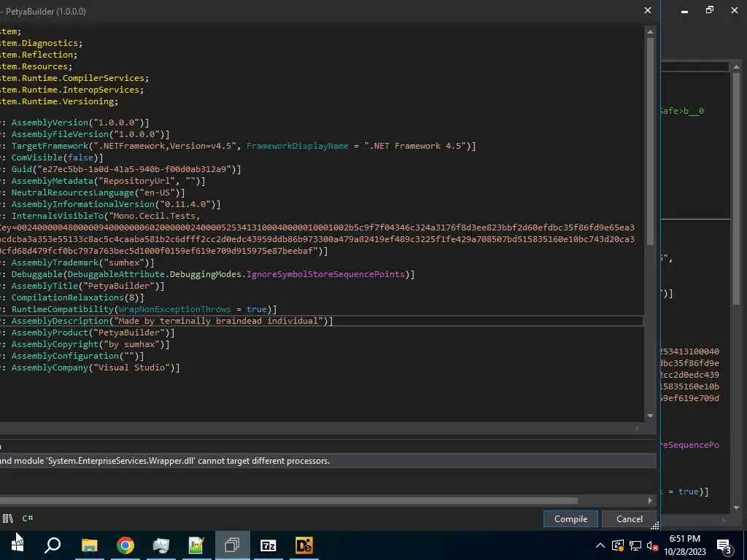The image size is (747, 560).
Task: Click the Guid attribute line
Action: pyautogui.click(x=120, y=169)
